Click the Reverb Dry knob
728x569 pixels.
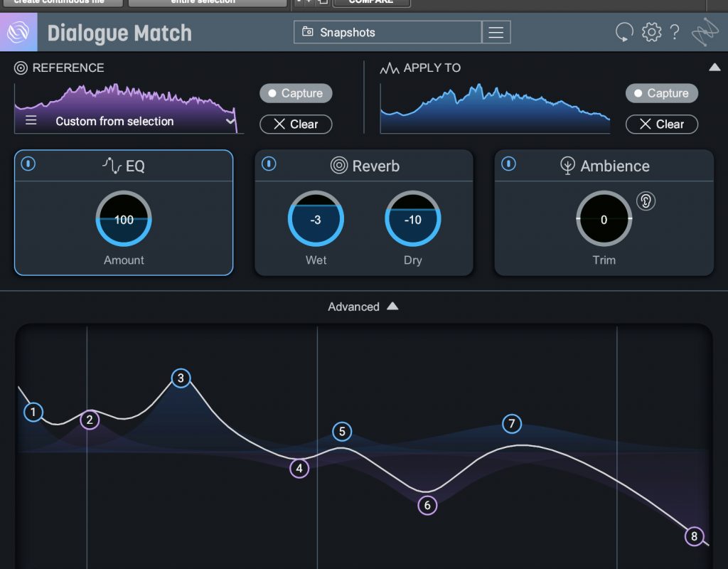click(413, 219)
